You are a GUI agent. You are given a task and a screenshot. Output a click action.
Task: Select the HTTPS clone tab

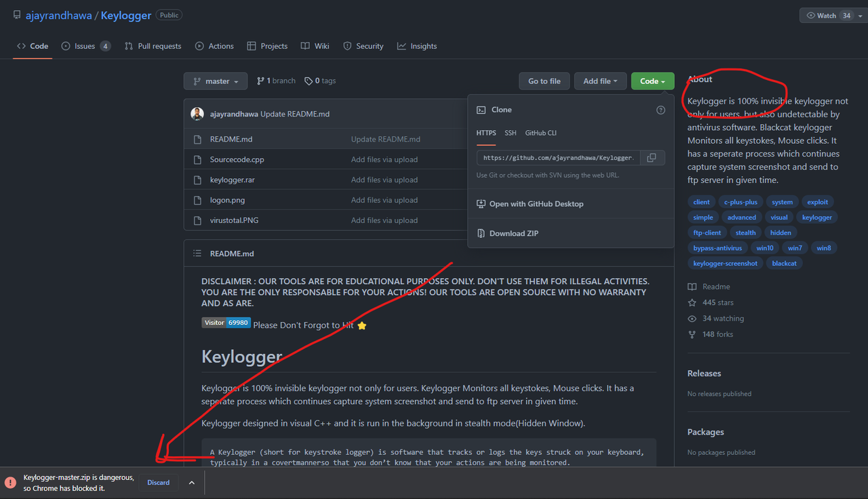pos(486,133)
